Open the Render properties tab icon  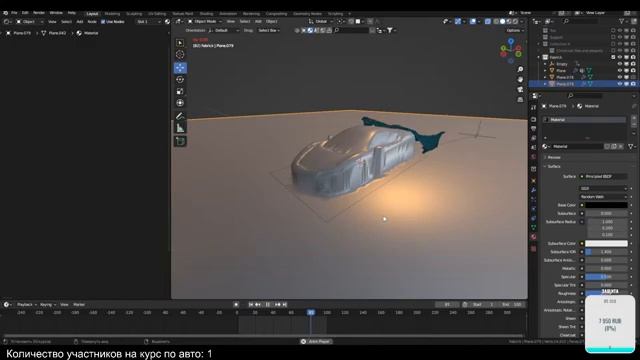point(533,119)
